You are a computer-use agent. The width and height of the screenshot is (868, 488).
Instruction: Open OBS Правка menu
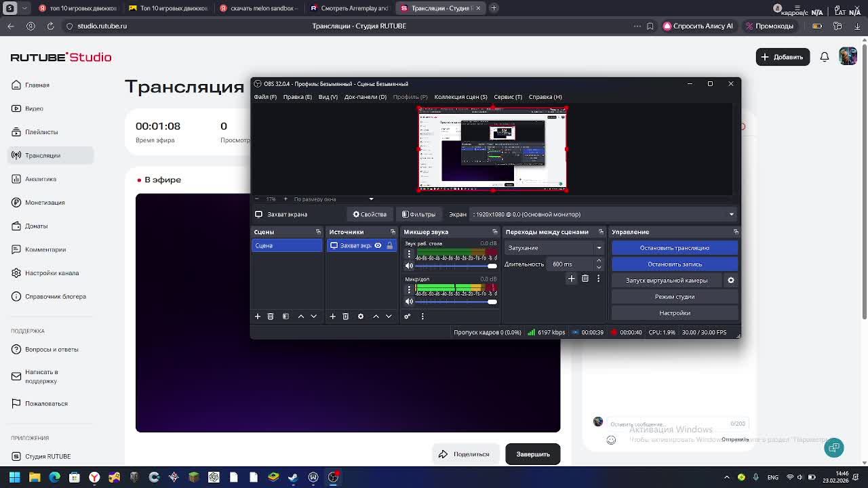(298, 97)
